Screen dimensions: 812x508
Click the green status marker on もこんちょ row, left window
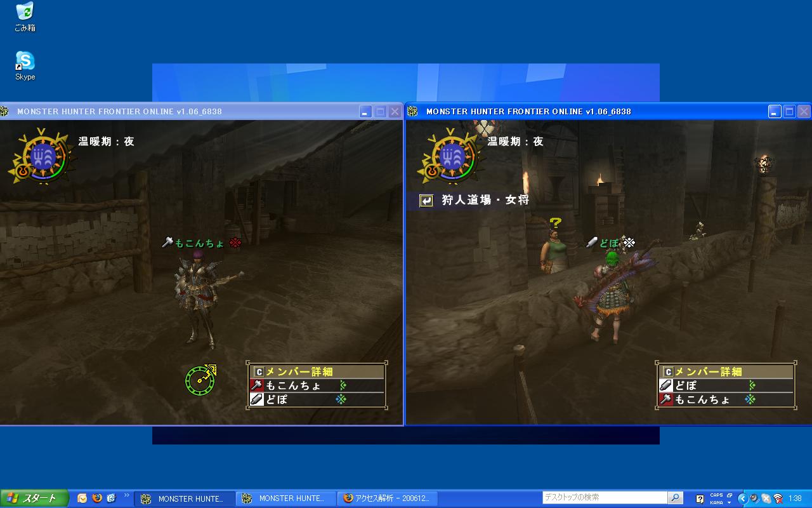coord(343,385)
